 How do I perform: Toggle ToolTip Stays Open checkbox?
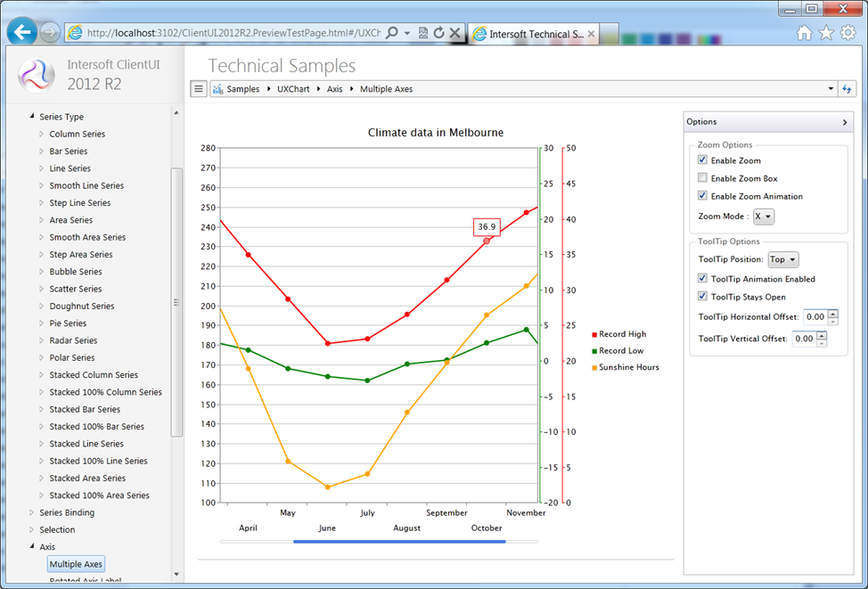[x=702, y=296]
